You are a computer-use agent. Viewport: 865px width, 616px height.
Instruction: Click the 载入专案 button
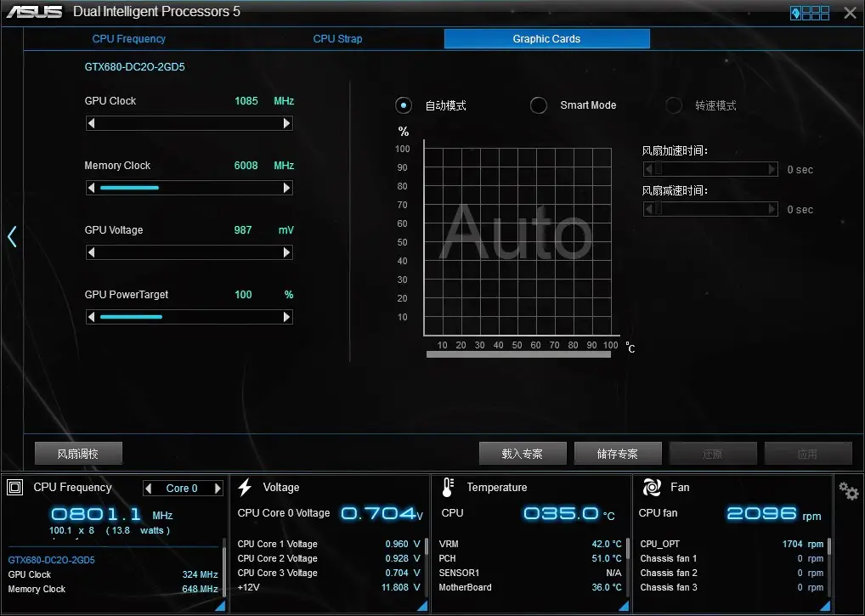[523, 454]
